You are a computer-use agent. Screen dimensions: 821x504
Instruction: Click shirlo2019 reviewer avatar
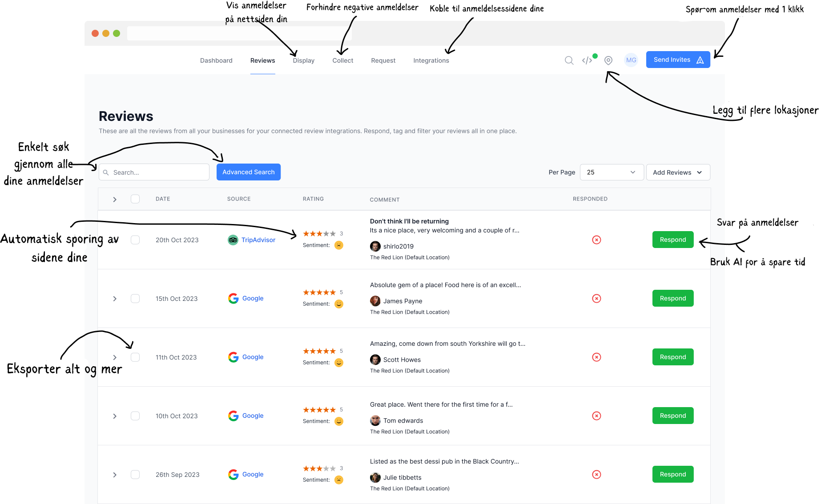coord(375,246)
